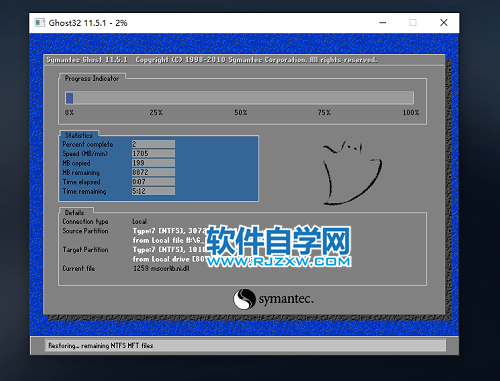Image resolution: width=500 pixels, height=381 pixels.
Task: Click the 'Ghost32 11.5.1 - 2%' title text
Action: click(x=88, y=23)
